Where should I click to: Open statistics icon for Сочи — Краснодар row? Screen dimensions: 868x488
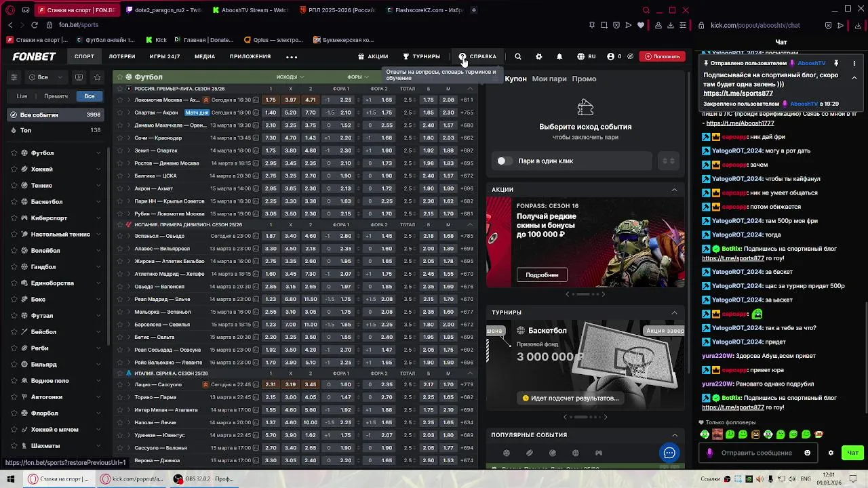tap(256, 138)
